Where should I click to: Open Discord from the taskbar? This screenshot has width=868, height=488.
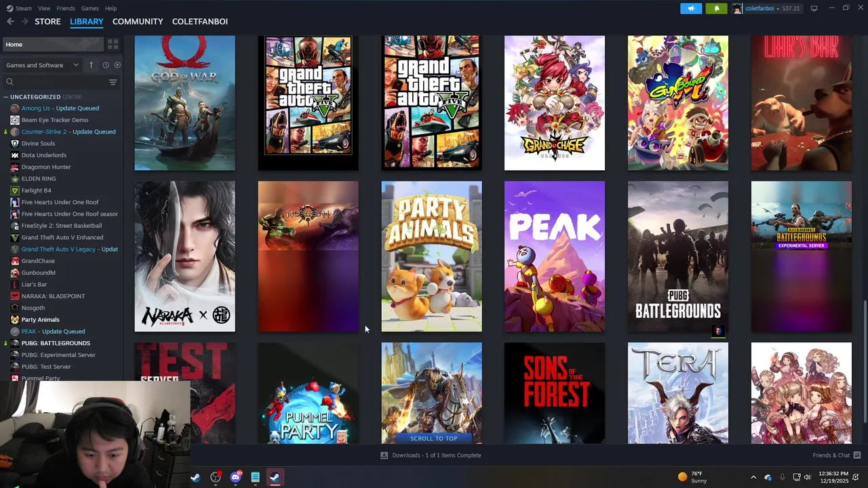(235, 477)
